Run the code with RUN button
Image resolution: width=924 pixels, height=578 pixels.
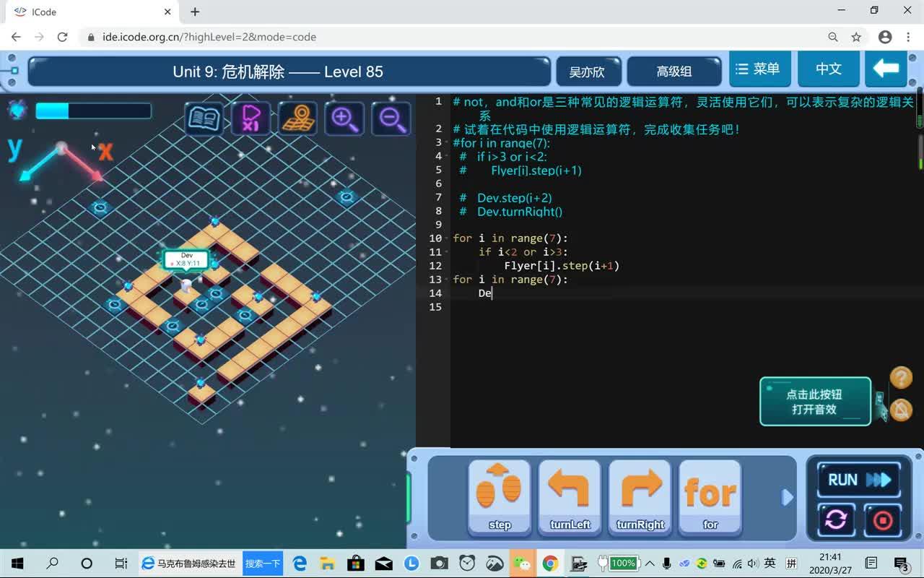pos(857,479)
